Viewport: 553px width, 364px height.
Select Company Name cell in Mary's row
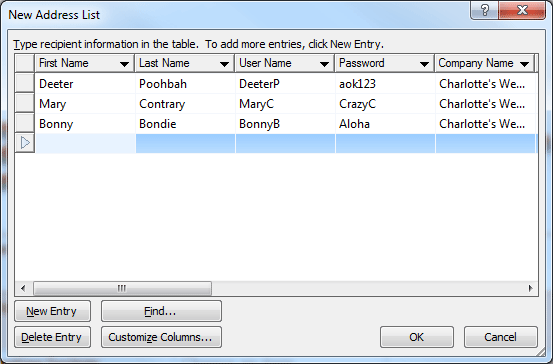485,104
